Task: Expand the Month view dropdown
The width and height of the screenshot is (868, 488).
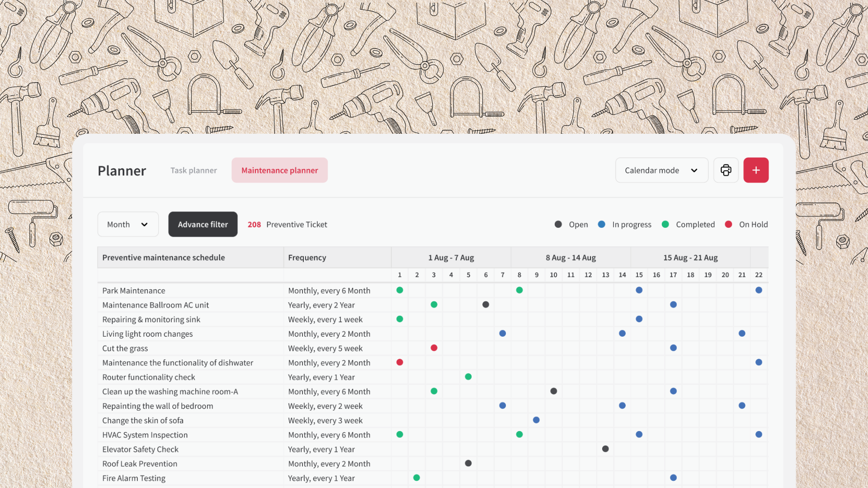Action: pos(128,224)
